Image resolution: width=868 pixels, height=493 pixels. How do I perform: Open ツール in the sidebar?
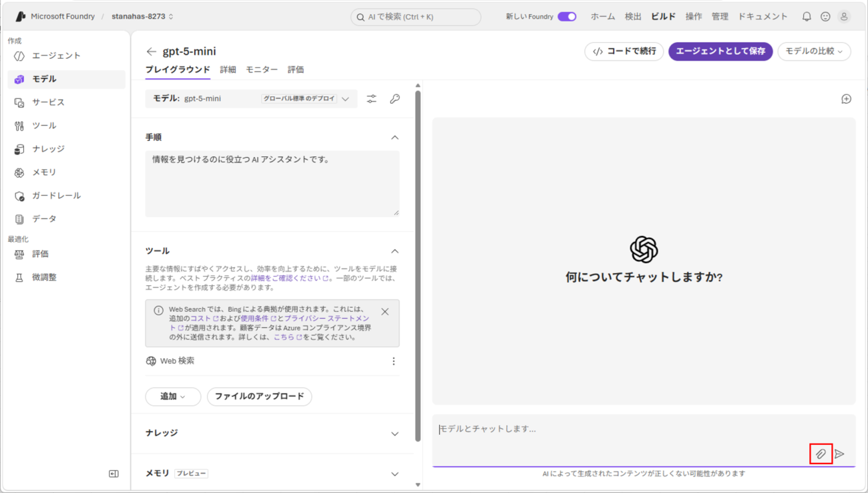(x=67, y=126)
